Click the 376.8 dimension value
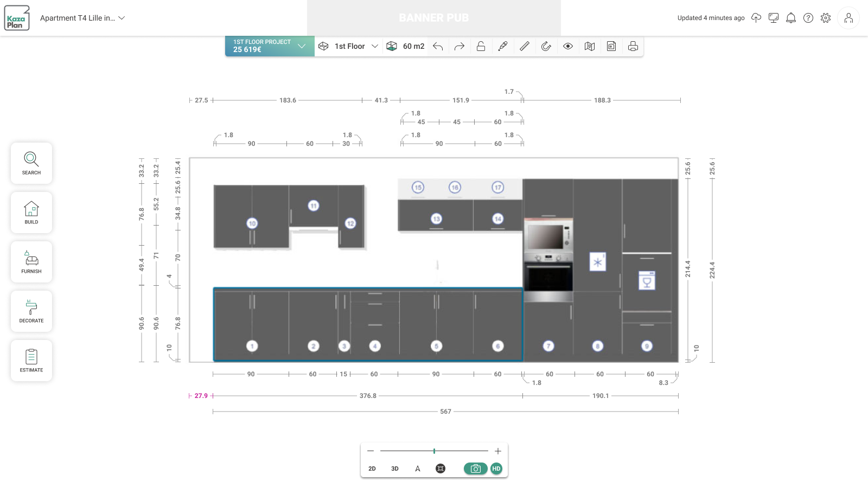Image resolution: width=868 pixels, height=488 pixels. [x=368, y=396]
